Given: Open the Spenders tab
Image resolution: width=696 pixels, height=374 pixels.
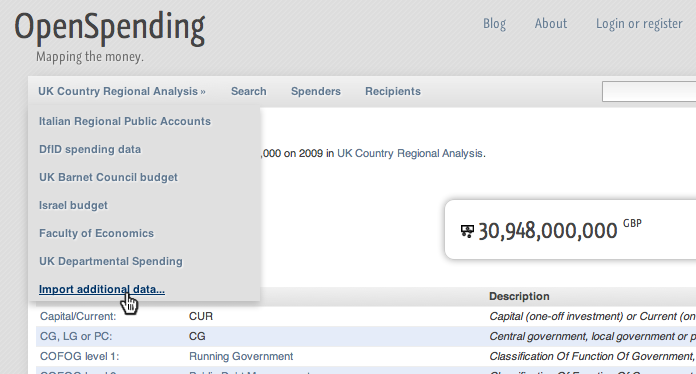Looking at the screenshot, I should (316, 91).
